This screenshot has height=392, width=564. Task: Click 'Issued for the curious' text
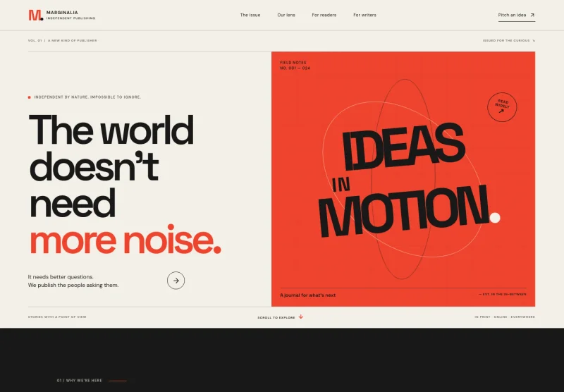(x=506, y=41)
